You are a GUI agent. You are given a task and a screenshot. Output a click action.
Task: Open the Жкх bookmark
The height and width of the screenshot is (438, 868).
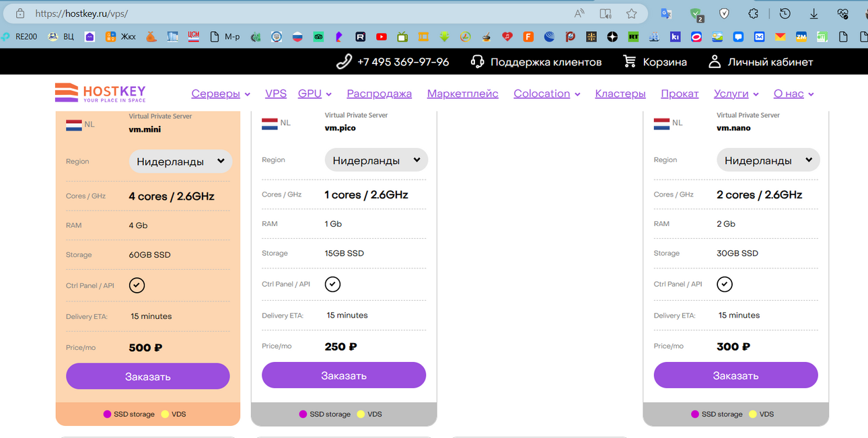point(120,37)
